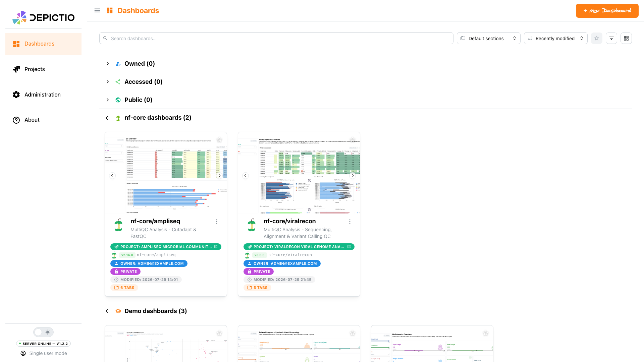This screenshot has height=362, width=644.
Task: Open the Default sections dropdown
Action: click(488, 38)
